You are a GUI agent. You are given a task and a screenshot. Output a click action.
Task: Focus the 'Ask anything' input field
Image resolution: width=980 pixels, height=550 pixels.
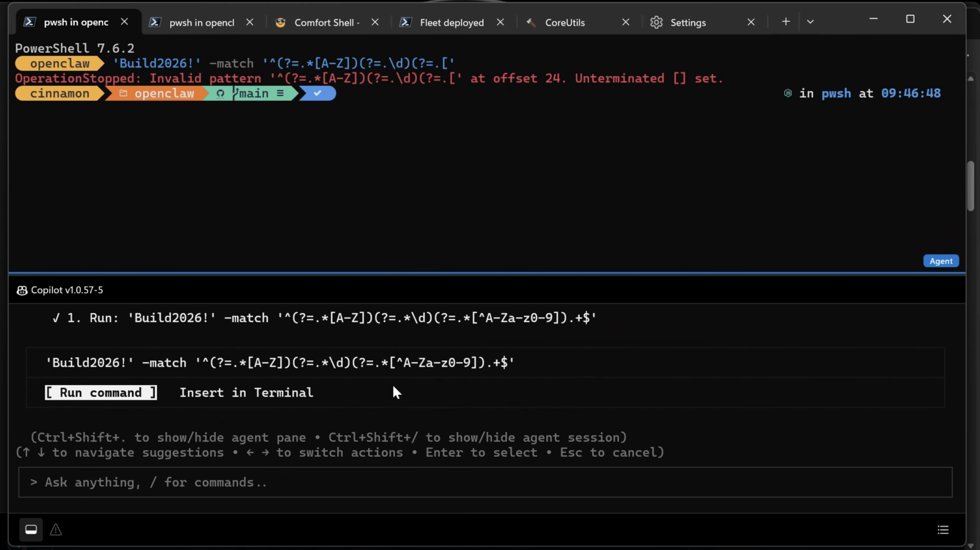485,482
